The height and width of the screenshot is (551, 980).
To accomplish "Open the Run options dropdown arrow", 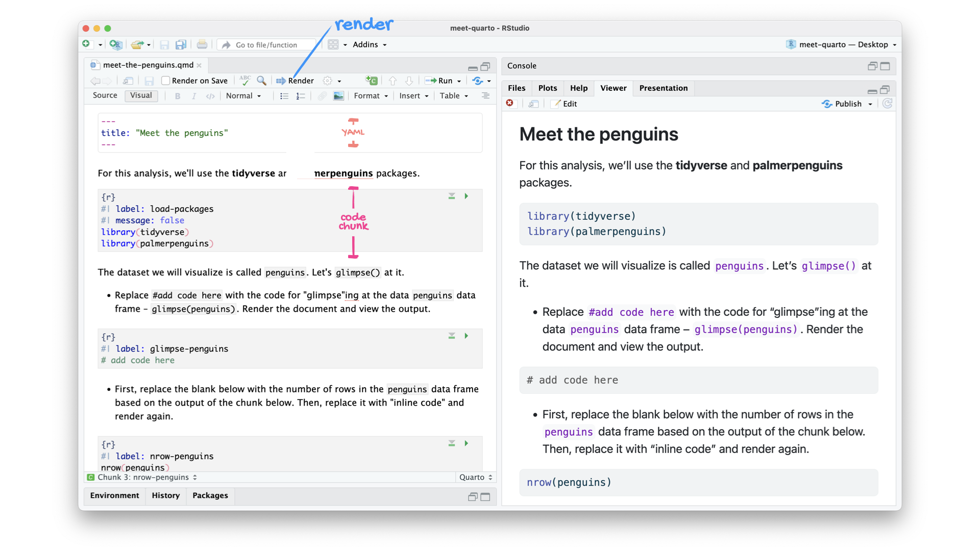I will click(x=459, y=81).
